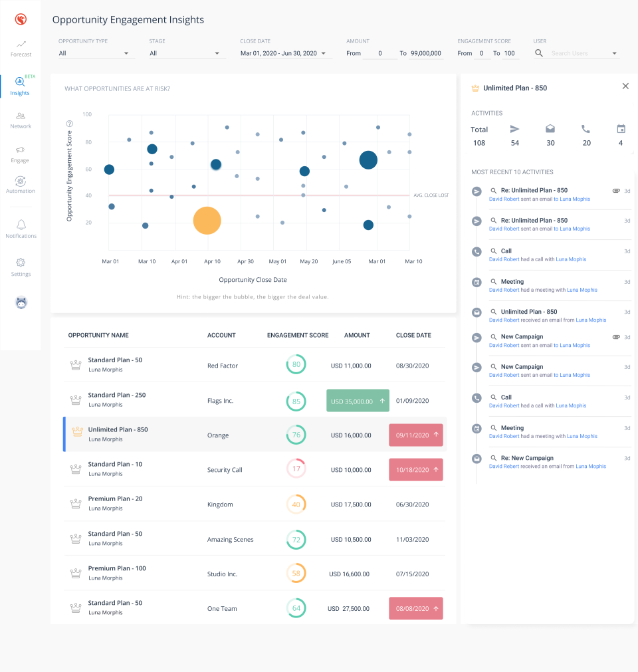Image resolution: width=638 pixels, height=672 pixels.
Task: Close the Unlimited Plan - 850 details panel
Action: click(625, 86)
